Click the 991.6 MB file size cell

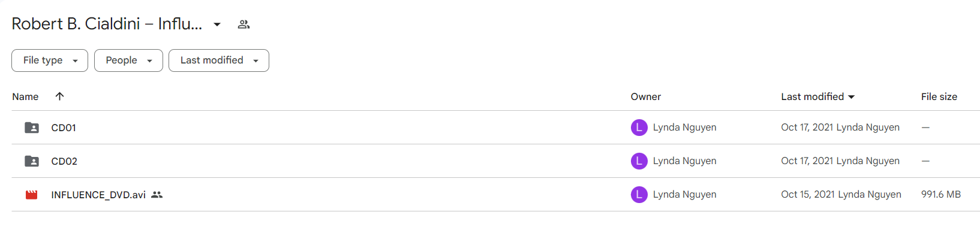point(941,195)
